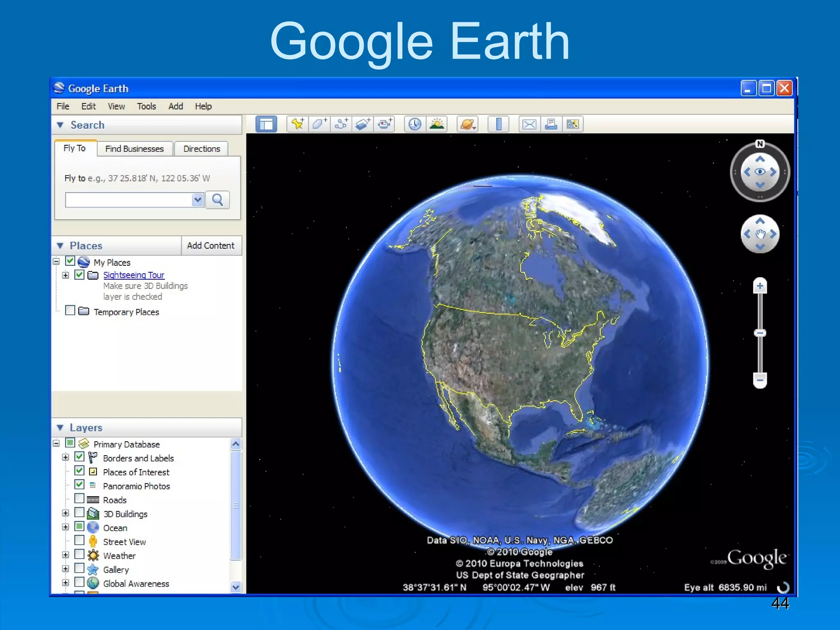The width and height of the screenshot is (840, 630).
Task: Enable the Street View layer checkbox
Action: click(x=80, y=541)
